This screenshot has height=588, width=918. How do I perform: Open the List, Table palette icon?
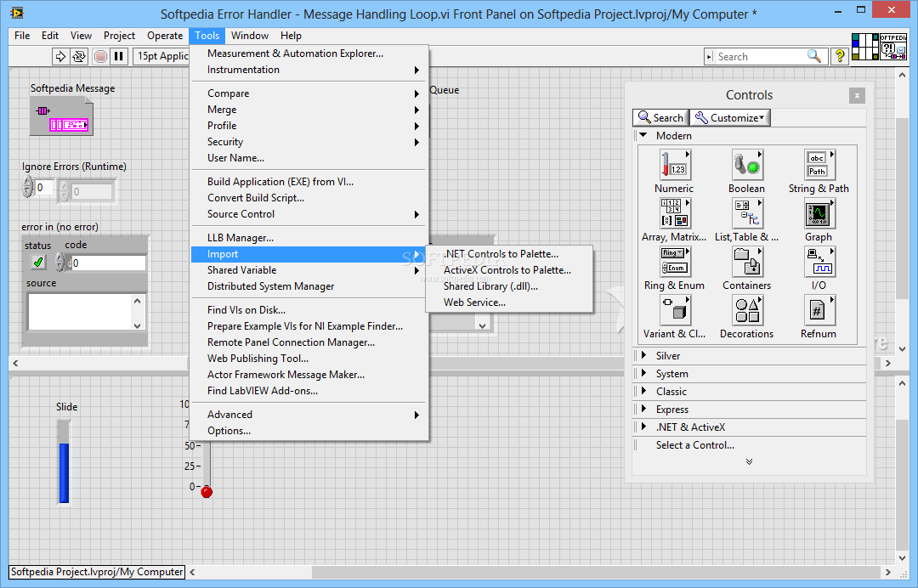(x=747, y=213)
